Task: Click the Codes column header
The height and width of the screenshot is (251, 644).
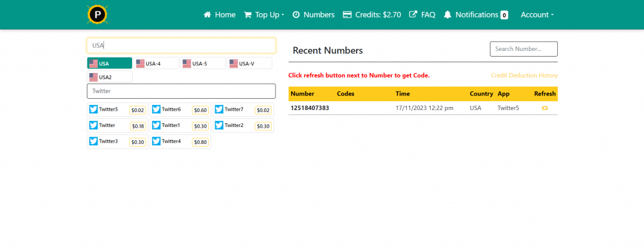Action: [345, 94]
